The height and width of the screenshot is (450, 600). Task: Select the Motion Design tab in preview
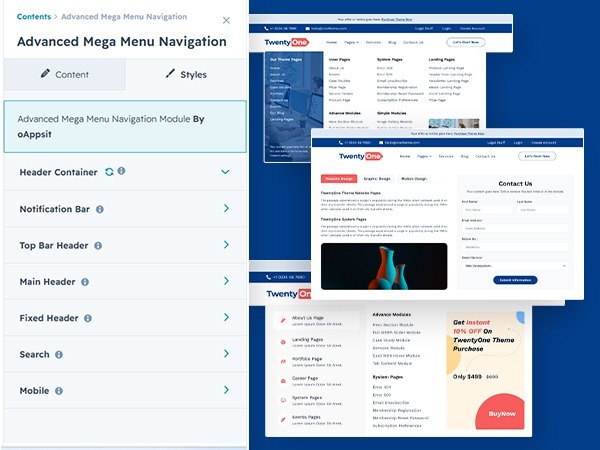(x=414, y=179)
